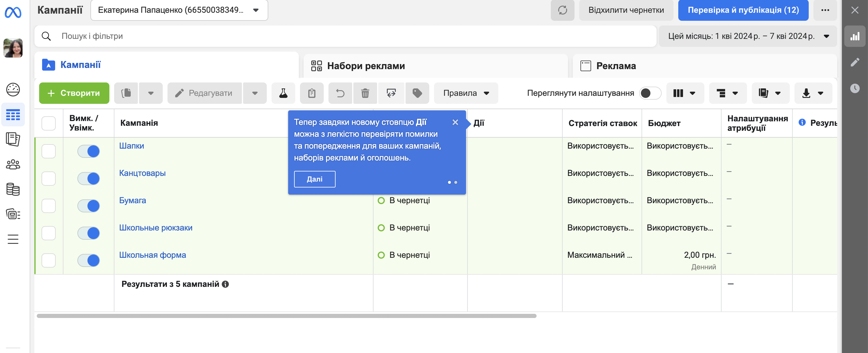Expand the Редагувати options dropdown arrow

tap(255, 93)
